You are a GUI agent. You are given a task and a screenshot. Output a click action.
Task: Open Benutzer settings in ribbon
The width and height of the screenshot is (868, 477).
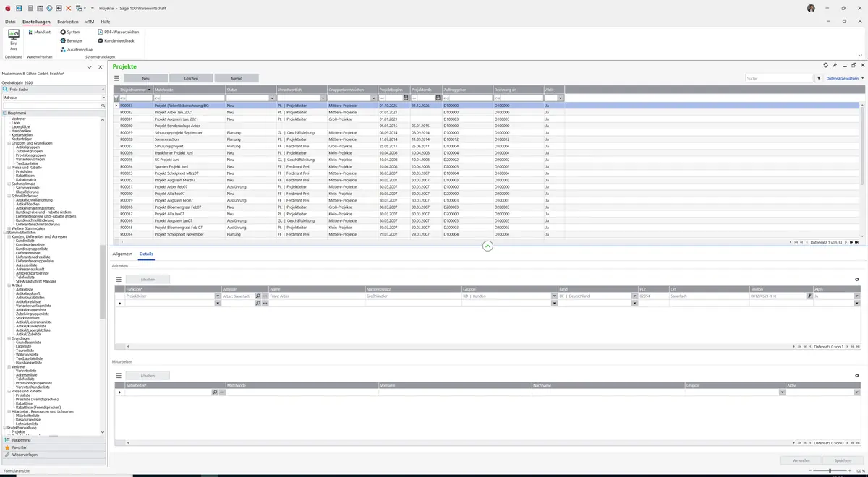click(x=72, y=40)
